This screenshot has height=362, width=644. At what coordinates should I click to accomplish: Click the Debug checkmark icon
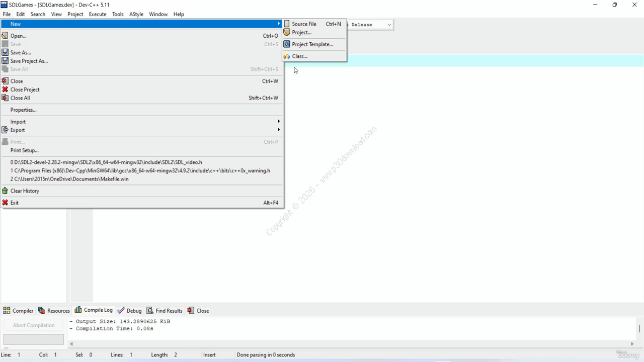pos(121,310)
